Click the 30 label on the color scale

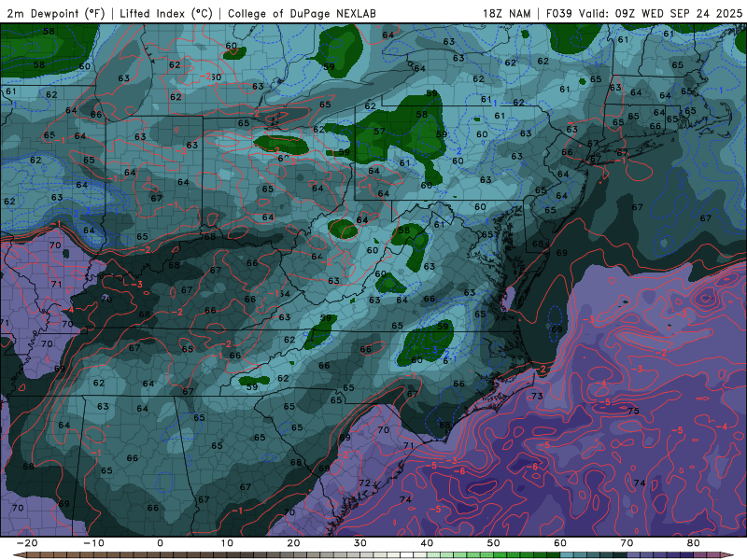[x=360, y=543]
